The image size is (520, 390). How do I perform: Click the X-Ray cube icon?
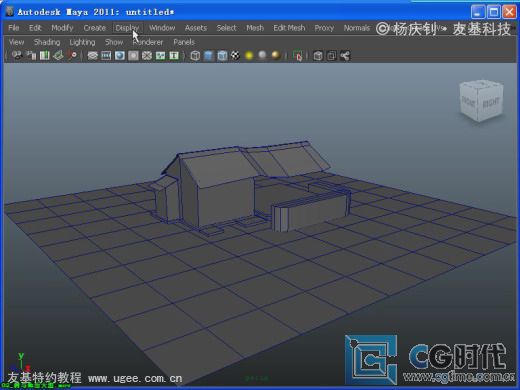(x=318, y=55)
